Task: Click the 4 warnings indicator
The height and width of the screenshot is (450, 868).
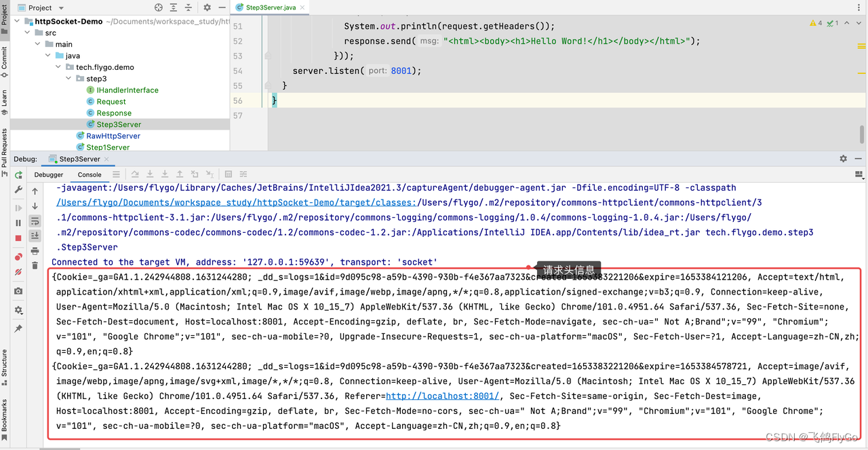Action: point(814,22)
